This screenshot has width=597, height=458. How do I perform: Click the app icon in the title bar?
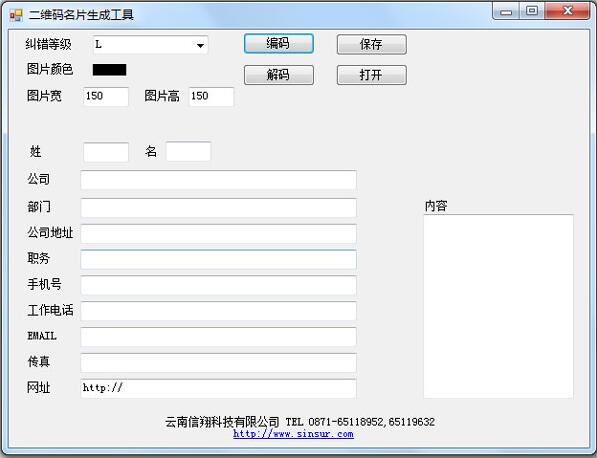16,15
